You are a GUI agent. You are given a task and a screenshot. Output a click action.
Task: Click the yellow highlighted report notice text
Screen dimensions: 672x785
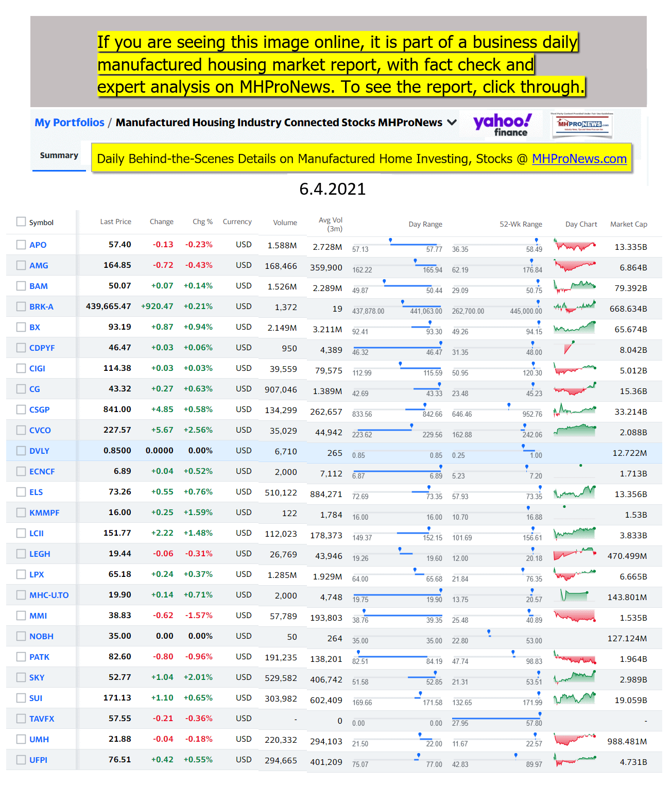click(x=341, y=64)
